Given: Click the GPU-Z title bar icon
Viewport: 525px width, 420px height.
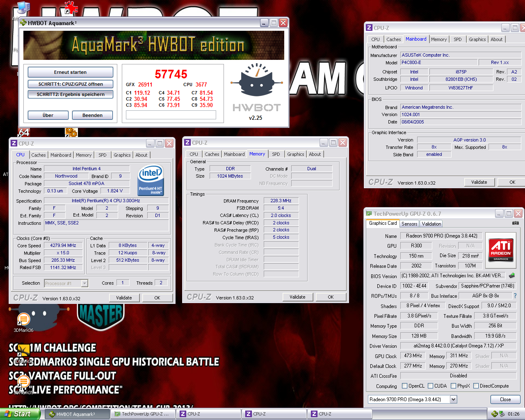Looking at the screenshot, I should [369, 214].
